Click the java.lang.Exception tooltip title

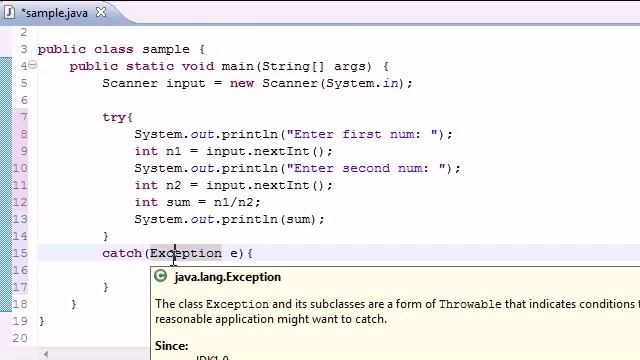pyautogui.click(x=227, y=277)
